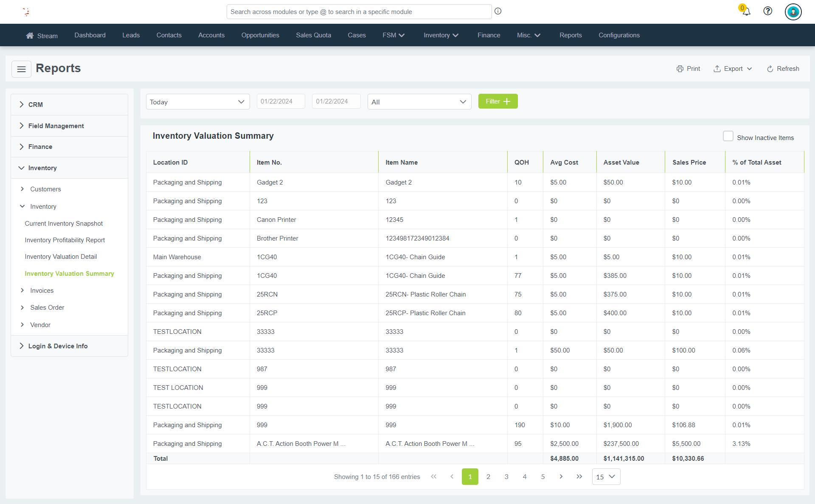Open the Today date range dropdown

pos(198,102)
